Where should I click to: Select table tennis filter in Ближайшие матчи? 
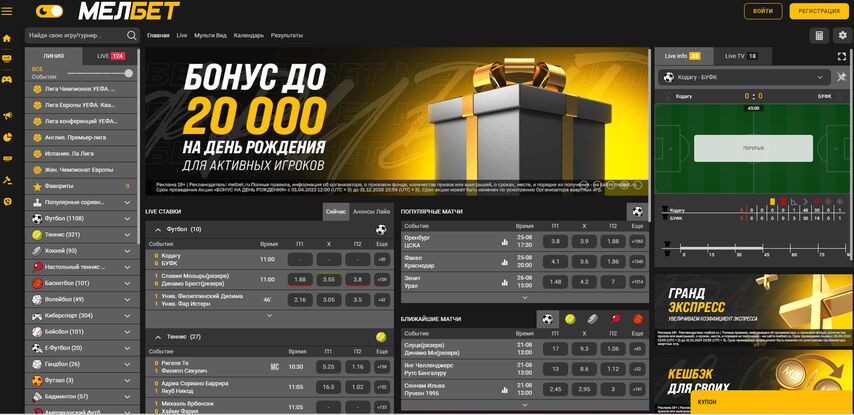tap(615, 319)
